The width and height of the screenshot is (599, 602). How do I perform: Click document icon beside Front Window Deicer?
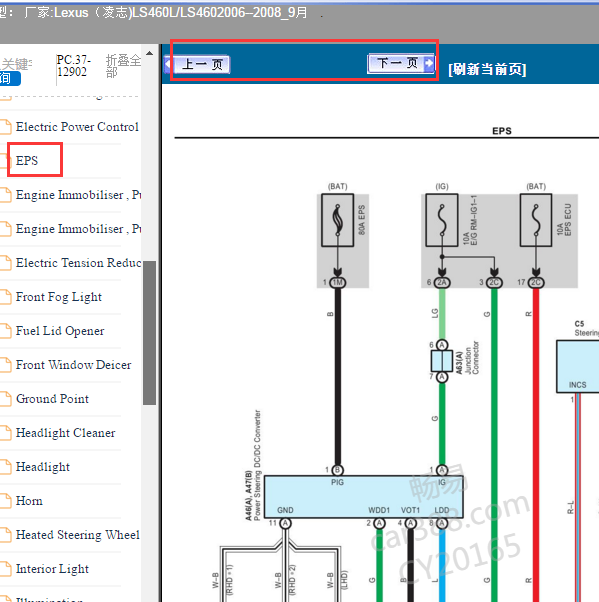[5, 365]
